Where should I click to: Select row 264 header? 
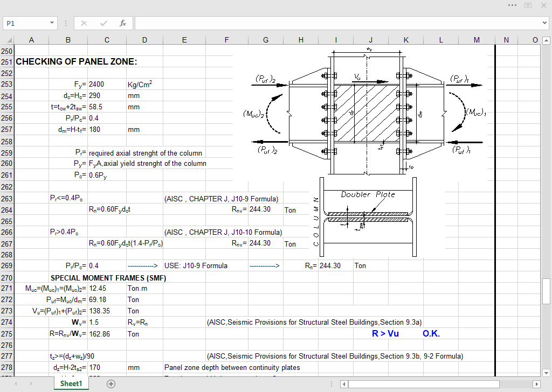click(6, 210)
